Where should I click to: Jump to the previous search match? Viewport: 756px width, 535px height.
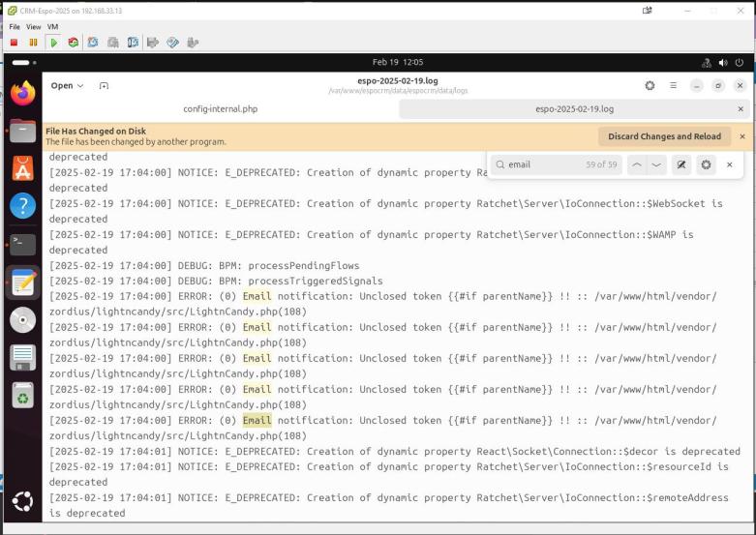pos(637,164)
